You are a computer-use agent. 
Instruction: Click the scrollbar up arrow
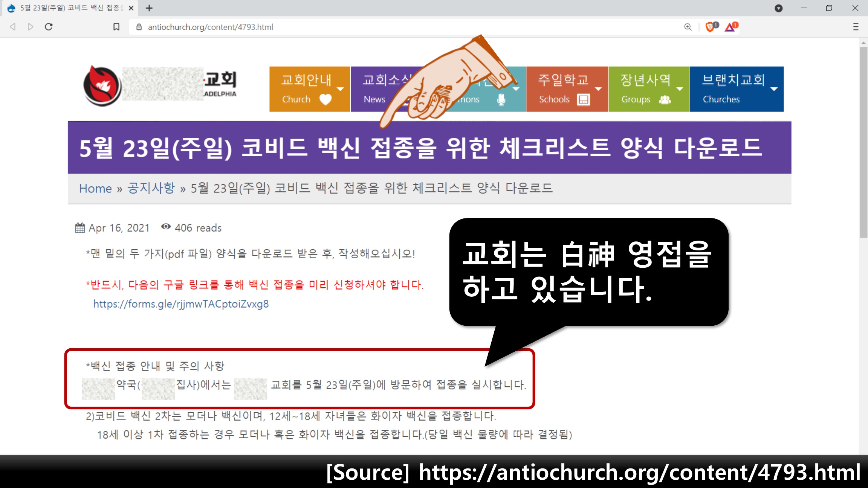(863, 43)
